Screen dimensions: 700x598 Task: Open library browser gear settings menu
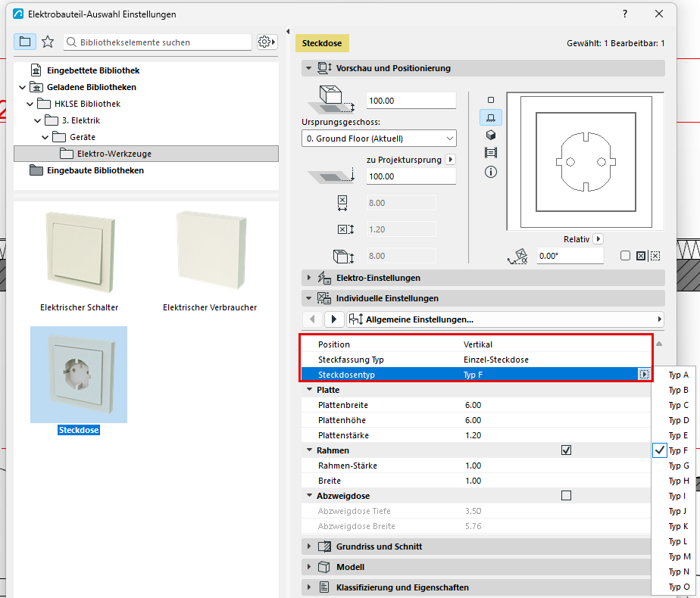pyautogui.click(x=267, y=42)
